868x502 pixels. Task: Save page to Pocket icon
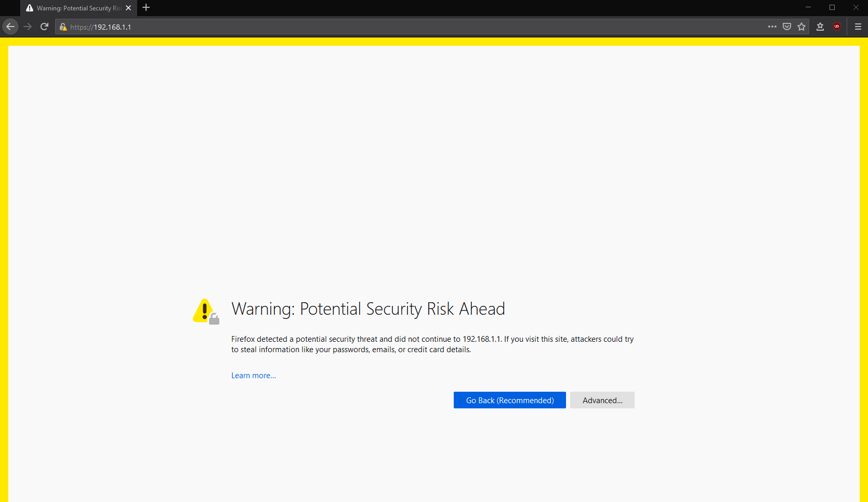click(x=787, y=27)
